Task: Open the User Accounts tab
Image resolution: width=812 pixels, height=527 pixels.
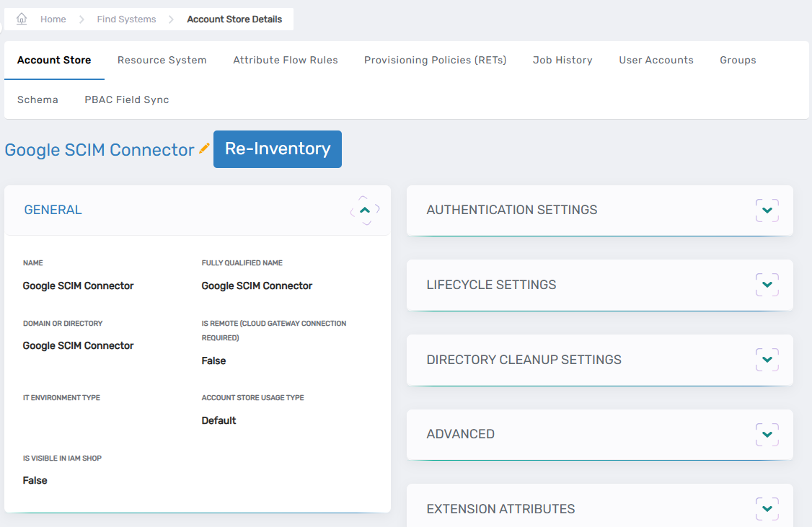Action: coord(656,61)
